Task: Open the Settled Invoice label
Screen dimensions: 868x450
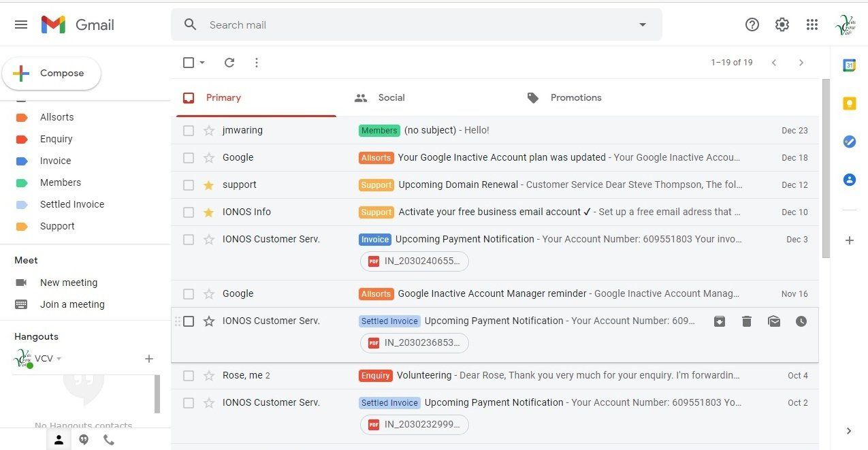Action: click(x=71, y=204)
